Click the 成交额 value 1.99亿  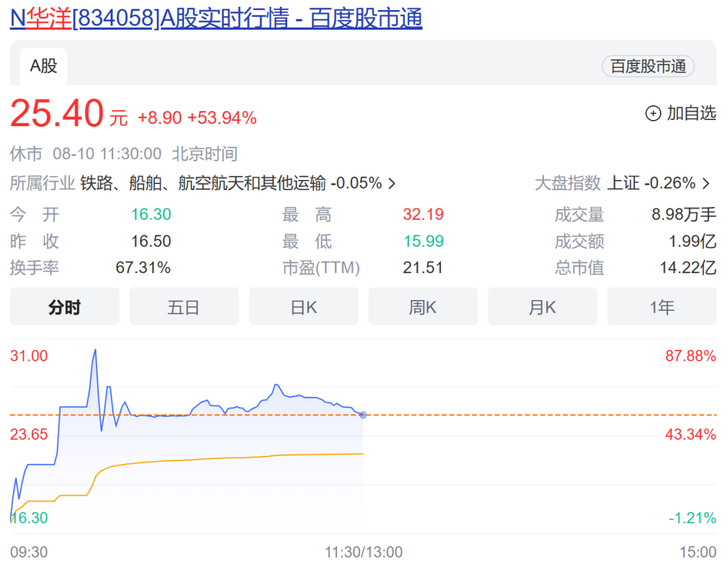pos(692,241)
